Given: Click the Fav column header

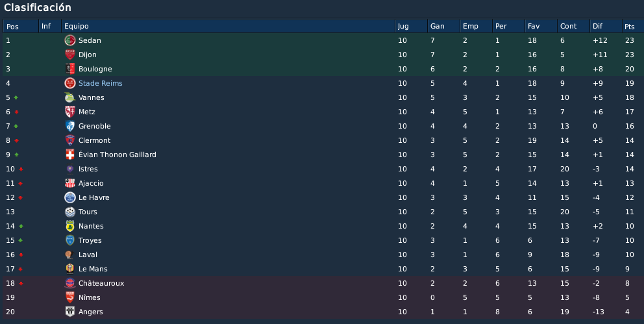Looking at the screenshot, I should click(541, 26).
